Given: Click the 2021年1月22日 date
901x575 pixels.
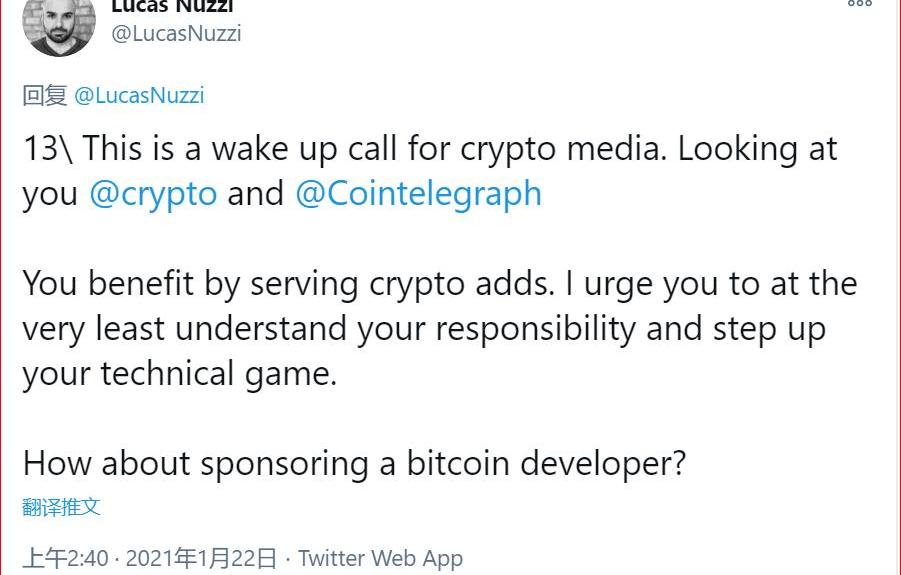Looking at the screenshot, I should 199,558.
